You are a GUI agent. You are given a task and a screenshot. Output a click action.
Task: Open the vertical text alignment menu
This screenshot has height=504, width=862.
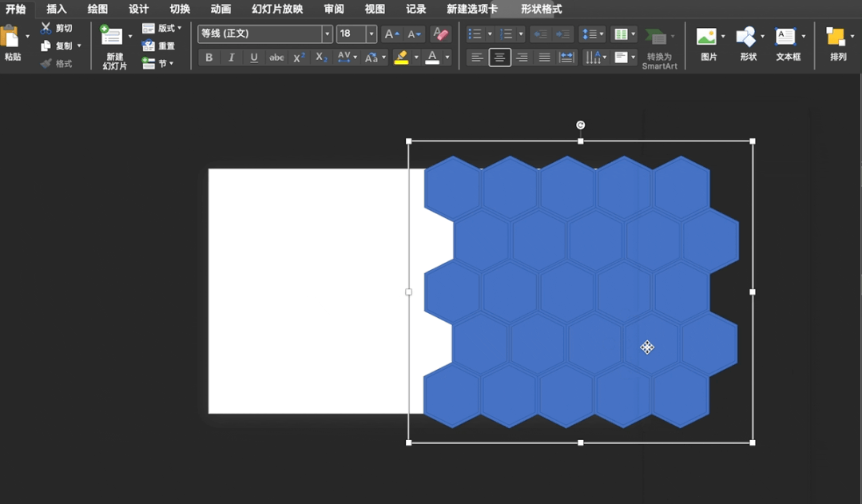point(625,58)
